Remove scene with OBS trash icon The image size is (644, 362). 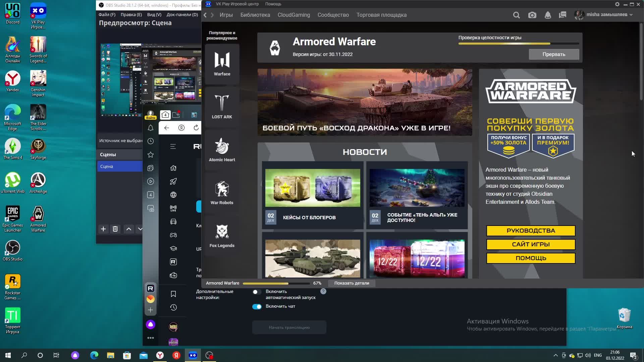(115, 229)
